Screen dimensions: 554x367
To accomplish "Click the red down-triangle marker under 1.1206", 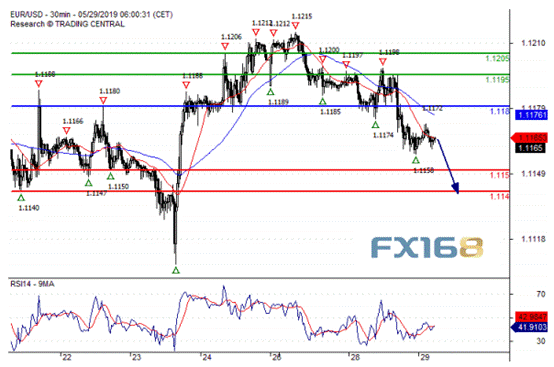I will tap(225, 46).
